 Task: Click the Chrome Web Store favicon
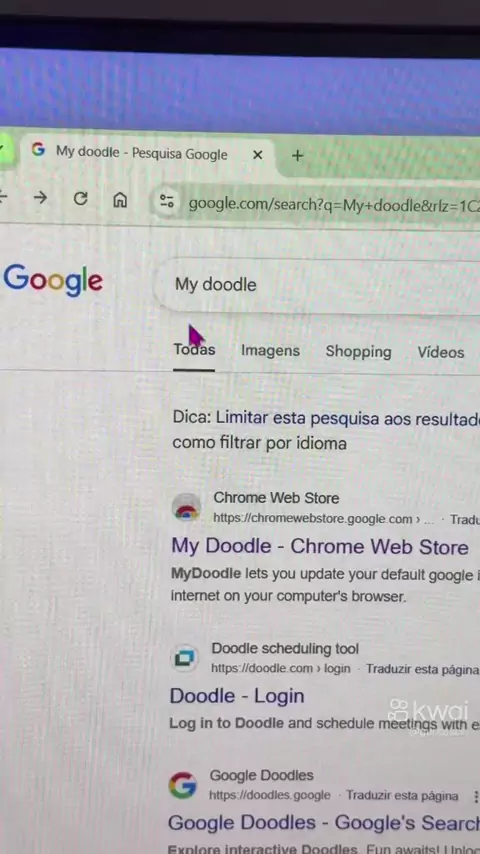[186, 508]
